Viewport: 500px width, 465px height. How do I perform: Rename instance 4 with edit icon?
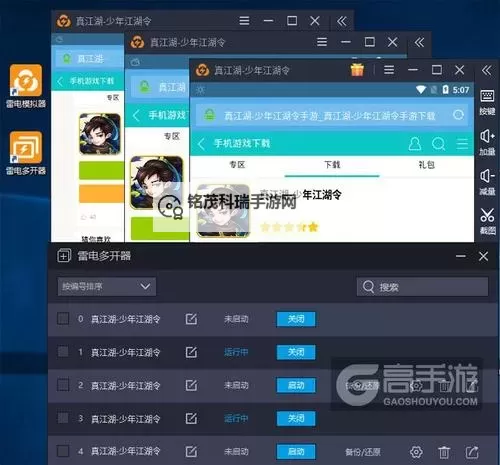(x=191, y=452)
